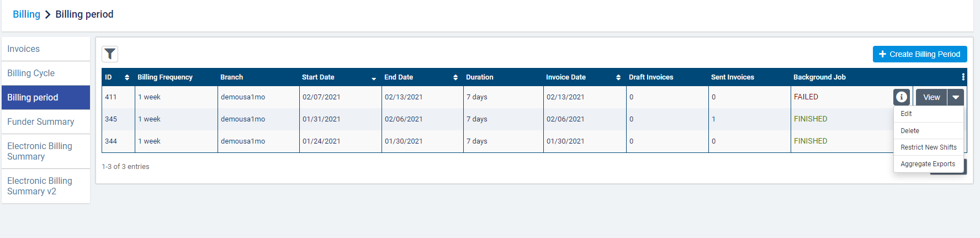This screenshot has height=238, width=980.
Task: Select Delete in the row dropdown
Action: tap(910, 131)
